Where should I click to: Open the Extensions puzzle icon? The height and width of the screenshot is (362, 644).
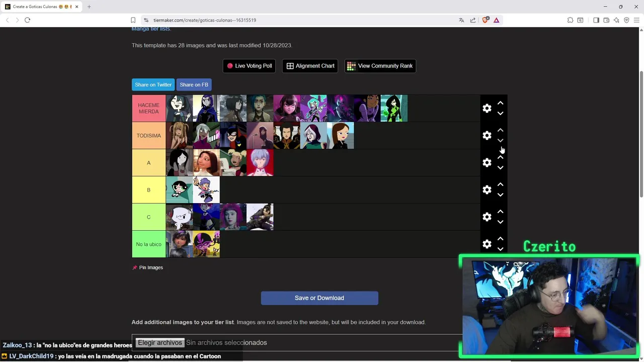570,20
